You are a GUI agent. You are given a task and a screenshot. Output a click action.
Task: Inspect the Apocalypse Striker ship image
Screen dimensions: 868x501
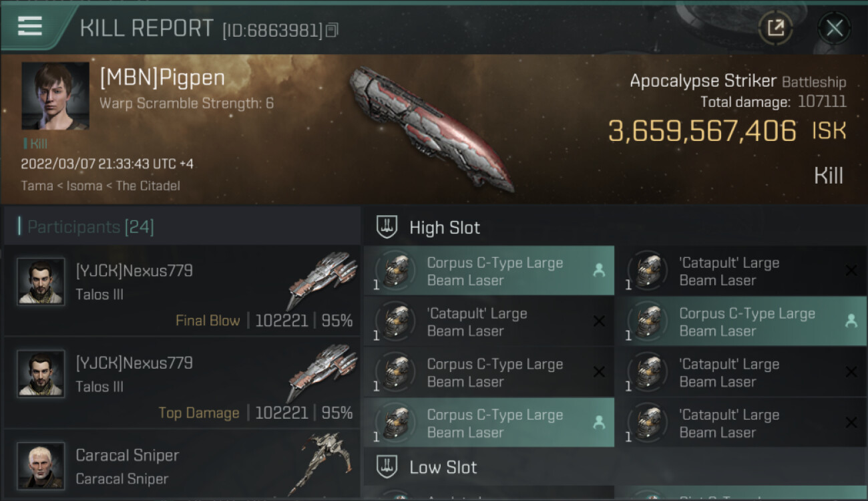tap(432, 127)
